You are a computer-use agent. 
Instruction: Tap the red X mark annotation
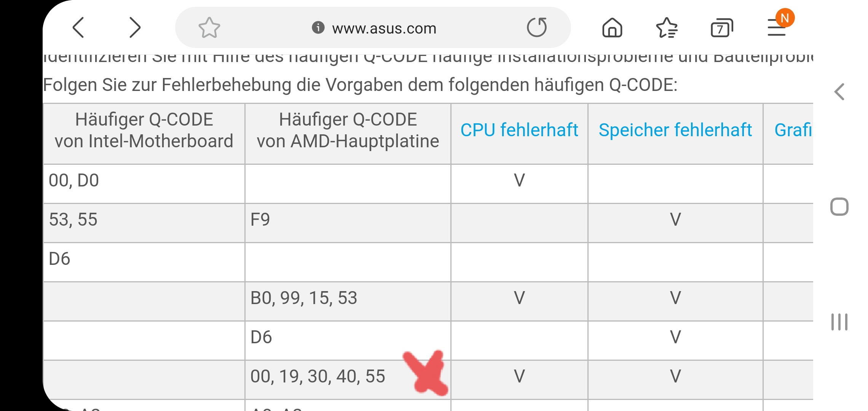point(426,373)
